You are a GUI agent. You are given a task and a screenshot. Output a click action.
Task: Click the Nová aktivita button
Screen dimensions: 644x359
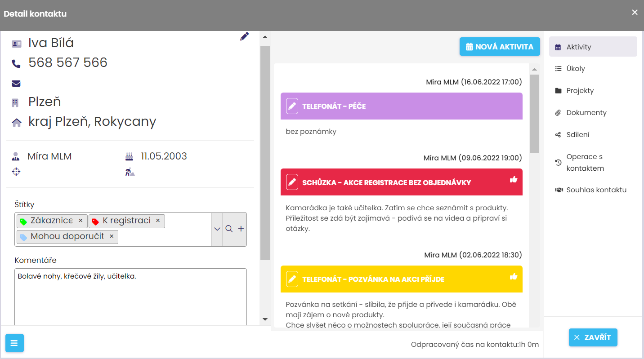point(500,47)
